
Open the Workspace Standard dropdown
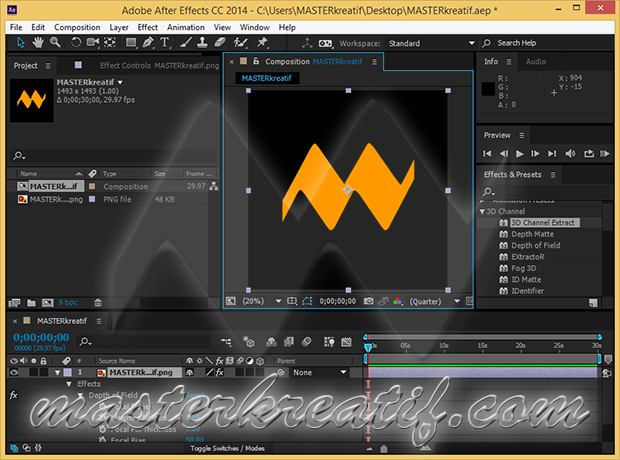(431, 43)
